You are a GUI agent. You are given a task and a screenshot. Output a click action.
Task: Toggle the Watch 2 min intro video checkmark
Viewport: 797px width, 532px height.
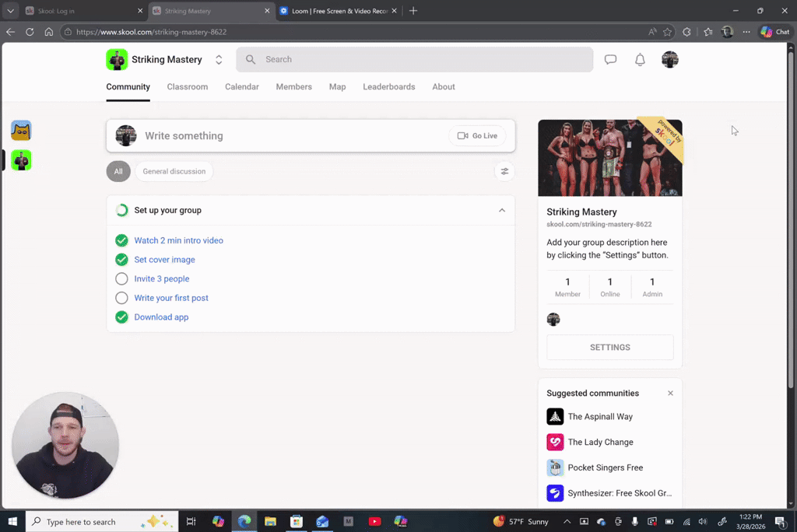coord(121,240)
